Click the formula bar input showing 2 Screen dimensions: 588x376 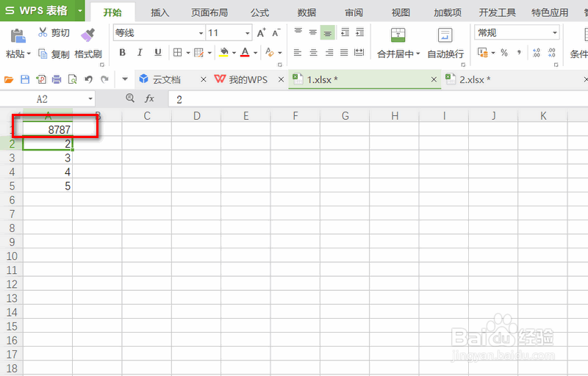coord(378,99)
